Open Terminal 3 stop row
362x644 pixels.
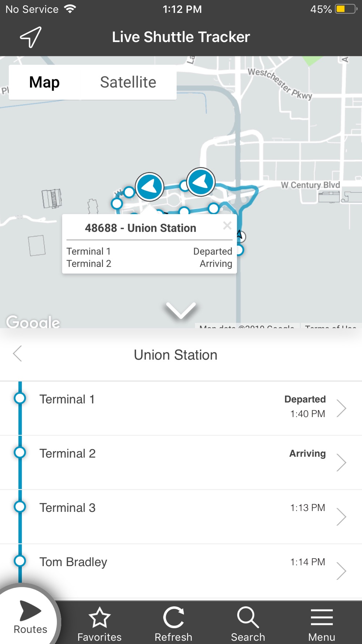click(181, 516)
